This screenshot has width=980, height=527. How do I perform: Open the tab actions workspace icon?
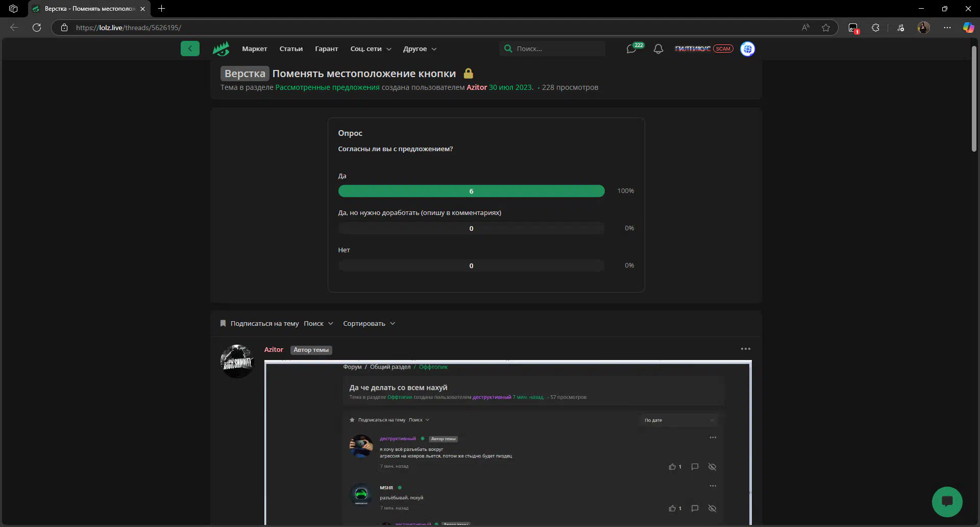click(x=13, y=9)
